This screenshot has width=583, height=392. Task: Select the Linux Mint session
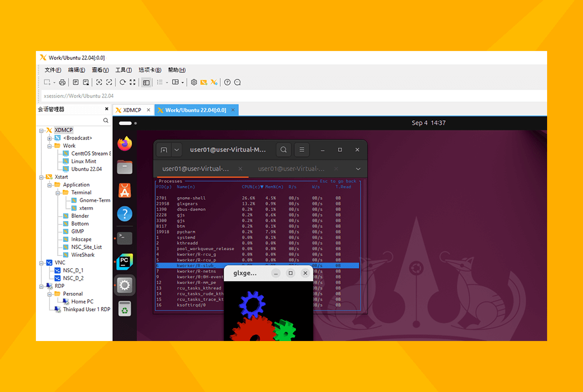84,161
